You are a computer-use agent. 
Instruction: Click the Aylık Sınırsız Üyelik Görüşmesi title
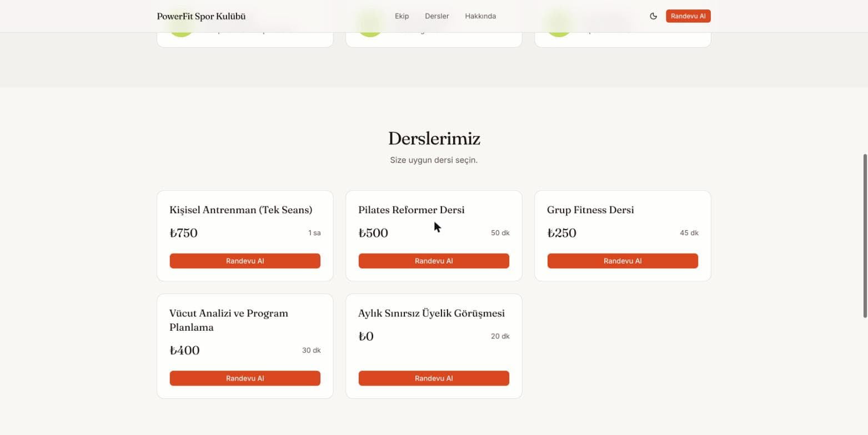tap(432, 313)
